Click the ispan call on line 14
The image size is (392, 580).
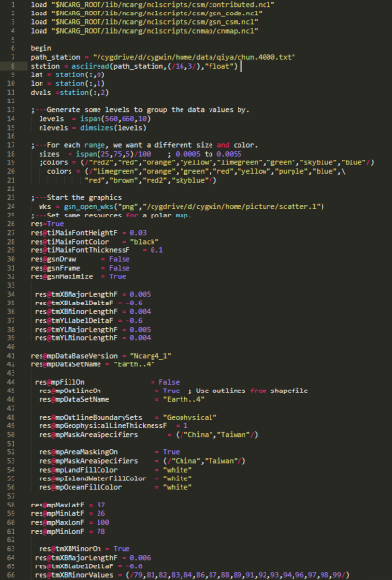[x=115, y=119]
